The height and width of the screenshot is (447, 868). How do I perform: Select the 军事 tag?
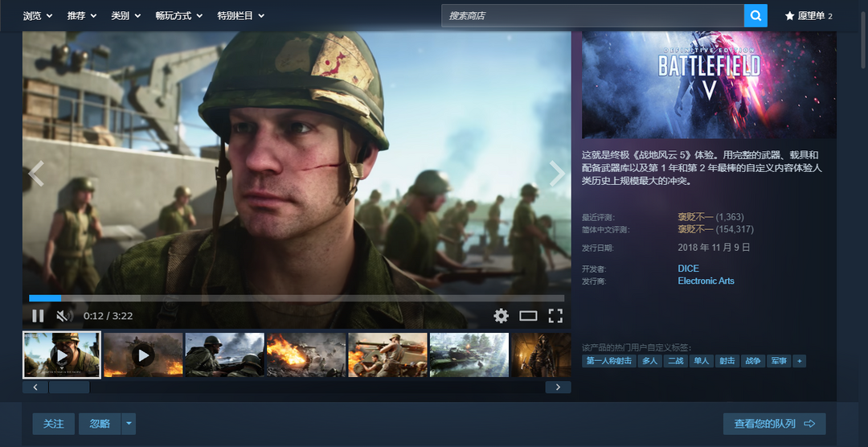pyautogui.click(x=778, y=361)
